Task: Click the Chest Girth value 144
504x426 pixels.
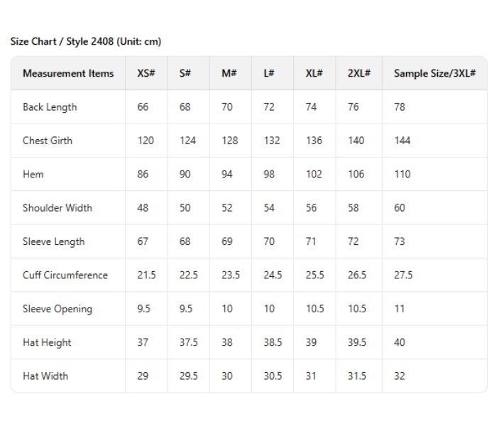Action: tap(403, 141)
